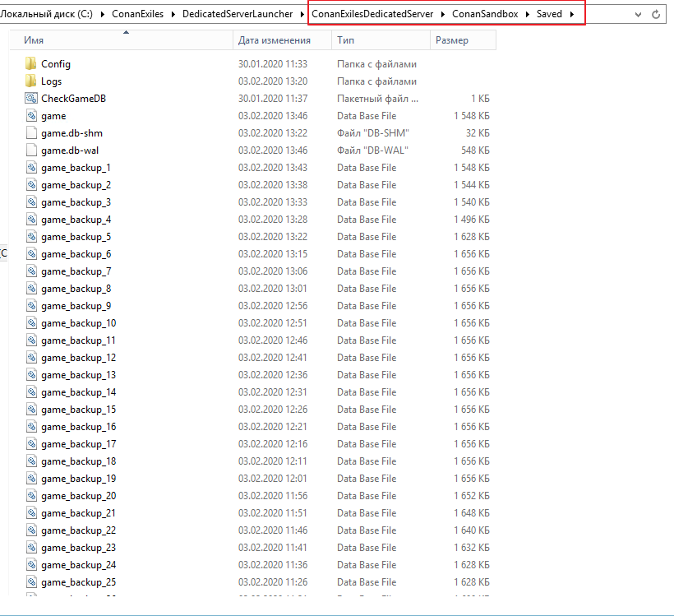Image resolution: width=674 pixels, height=616 pixels.
Task: Click the game_backup_16 file icon
Action: [x=31, y=427]
